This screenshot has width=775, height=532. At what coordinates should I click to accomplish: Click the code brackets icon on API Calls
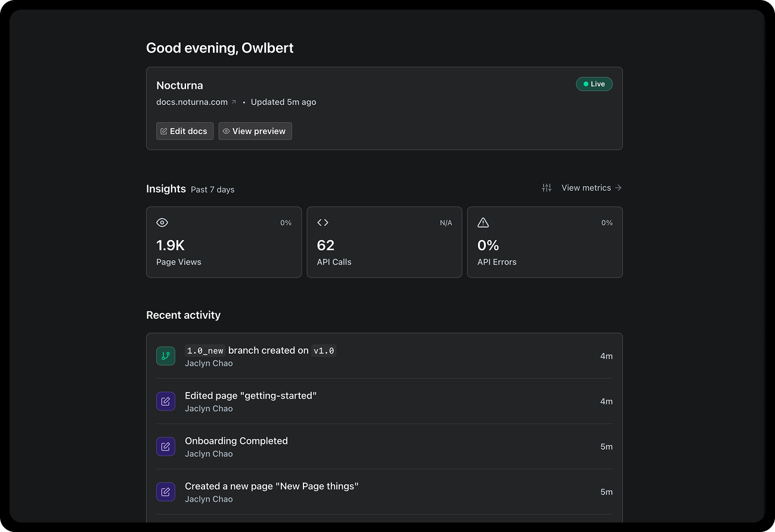click(323, 222)
